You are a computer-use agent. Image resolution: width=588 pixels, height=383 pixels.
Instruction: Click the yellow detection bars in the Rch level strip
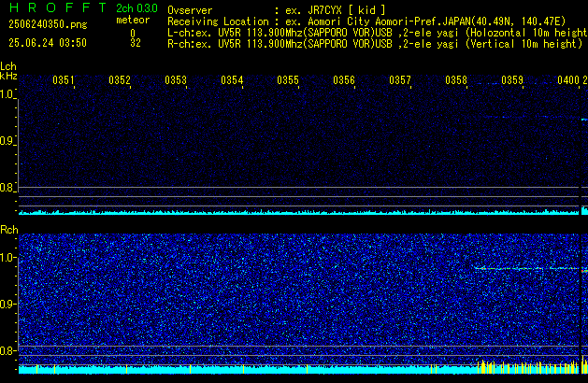coord(528,367)
